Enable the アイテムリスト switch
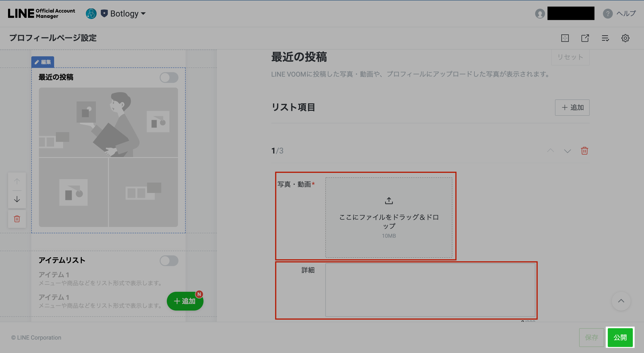 169,261
